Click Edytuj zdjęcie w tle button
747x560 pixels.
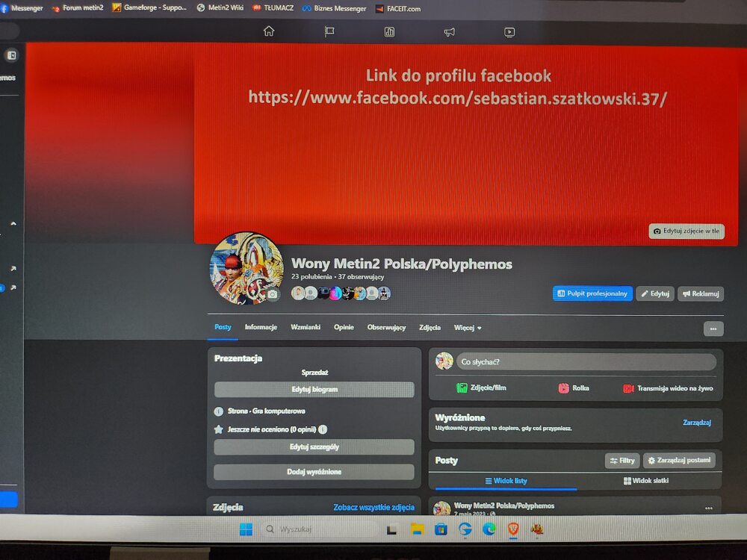click(686, 231)
